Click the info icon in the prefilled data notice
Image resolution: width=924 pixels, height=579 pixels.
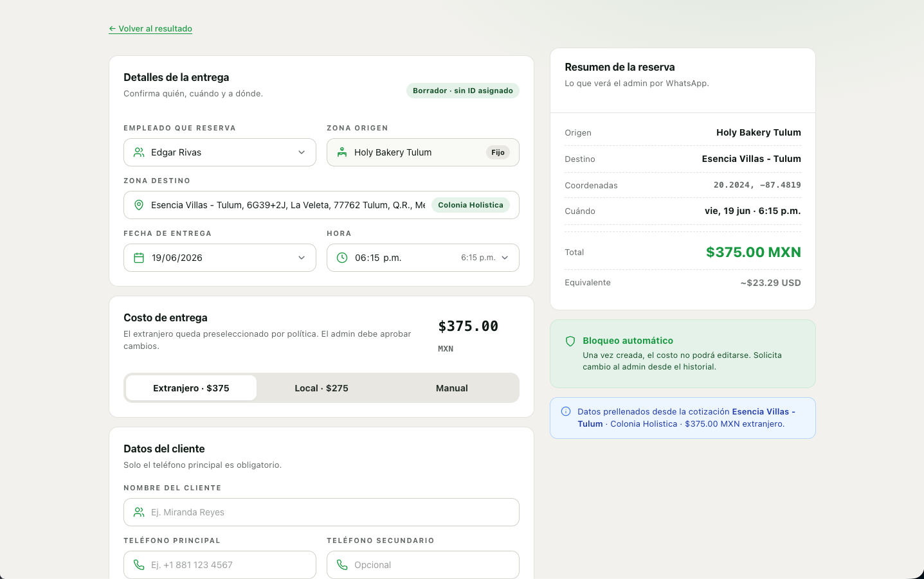tap(566, 411)
